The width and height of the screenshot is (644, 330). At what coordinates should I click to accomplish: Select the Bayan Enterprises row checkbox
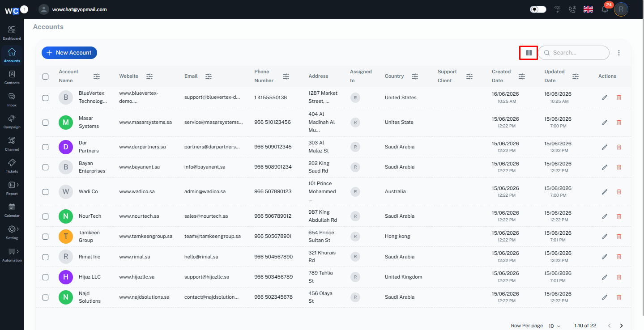(45, 167)
